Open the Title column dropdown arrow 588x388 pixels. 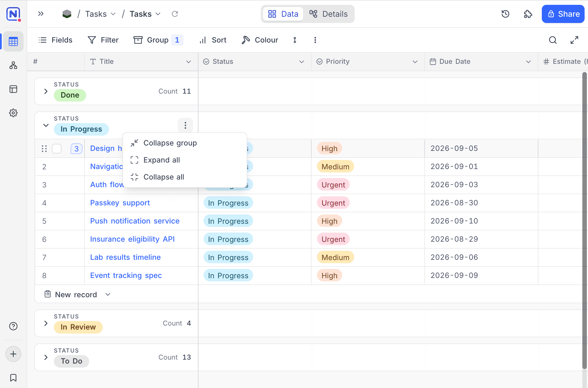click(x=189, y=62)
